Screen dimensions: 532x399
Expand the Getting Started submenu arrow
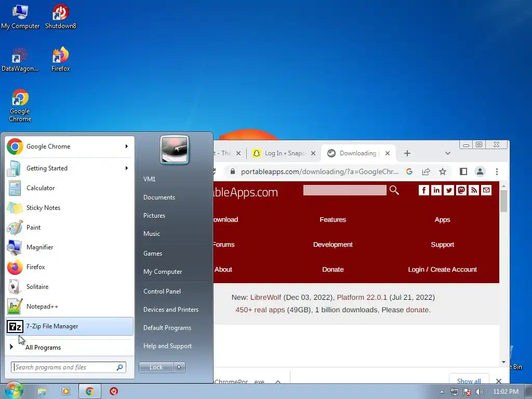point(127,168)
